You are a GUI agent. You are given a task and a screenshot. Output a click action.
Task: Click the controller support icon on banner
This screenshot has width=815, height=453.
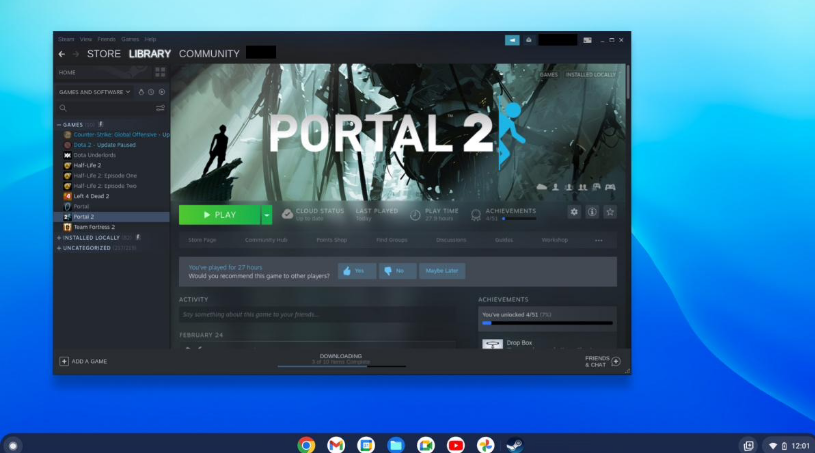(x=610, y=187)
